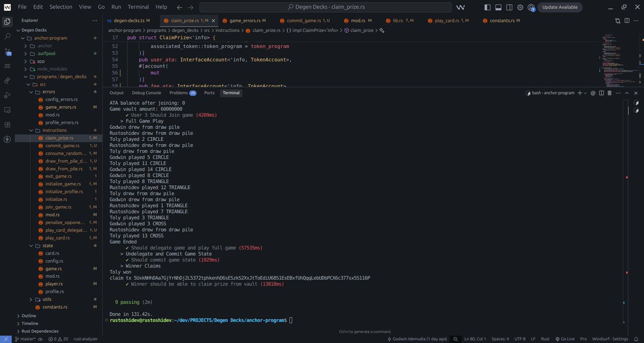Screen dimensions: 644x343
Task: Go forward with the right arrow
Action: click(x=190, y=7)
